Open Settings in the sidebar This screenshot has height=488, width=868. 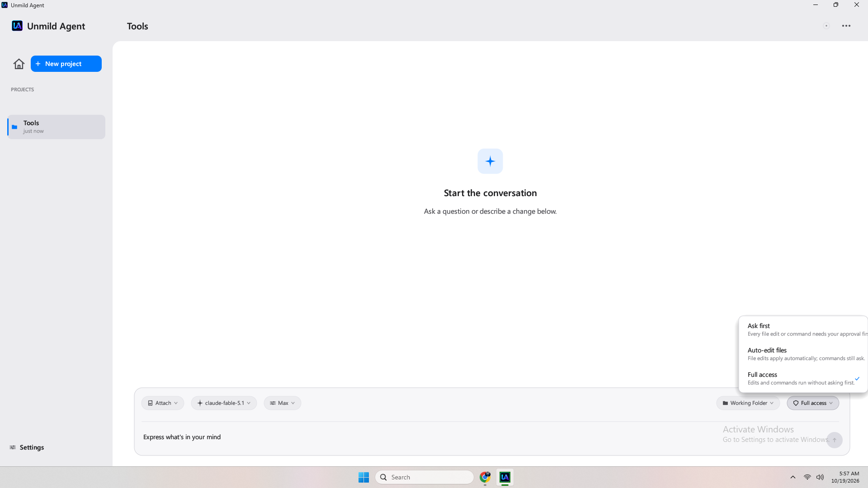point(27,447)
